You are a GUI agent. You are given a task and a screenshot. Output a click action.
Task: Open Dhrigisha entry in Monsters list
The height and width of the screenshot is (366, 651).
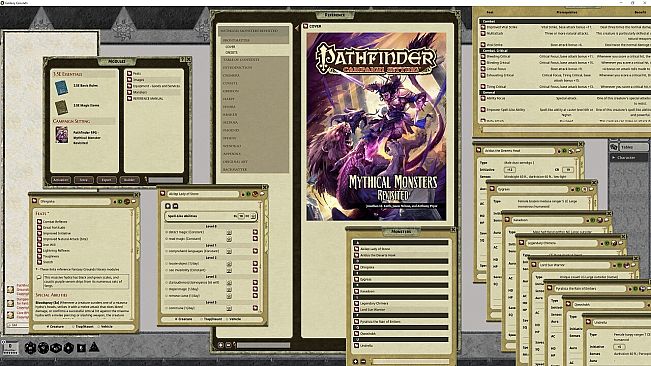400,267
